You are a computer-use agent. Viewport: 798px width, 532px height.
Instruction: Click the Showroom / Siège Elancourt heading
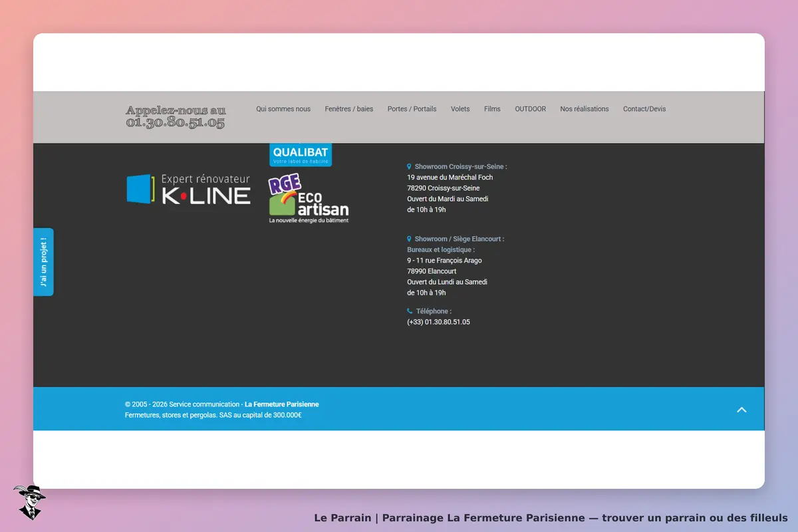point(460,239)
